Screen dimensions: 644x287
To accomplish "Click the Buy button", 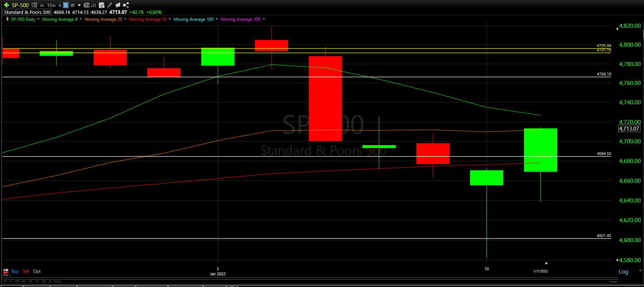I will (15, 271).
